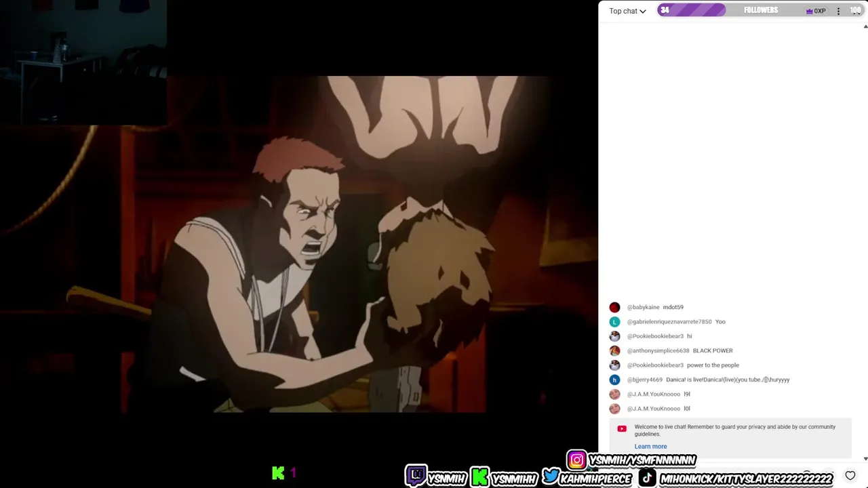Click the chat scrollbar down arrow
The width and height of the screenshot is (868, 488).
point(865,459)
